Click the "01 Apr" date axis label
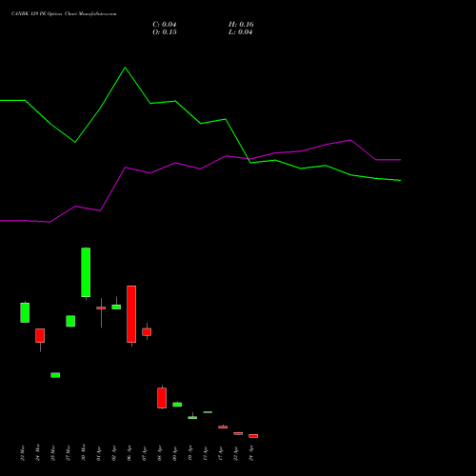The height and width of the screenshot is (476, 476). tap(98, 453)
